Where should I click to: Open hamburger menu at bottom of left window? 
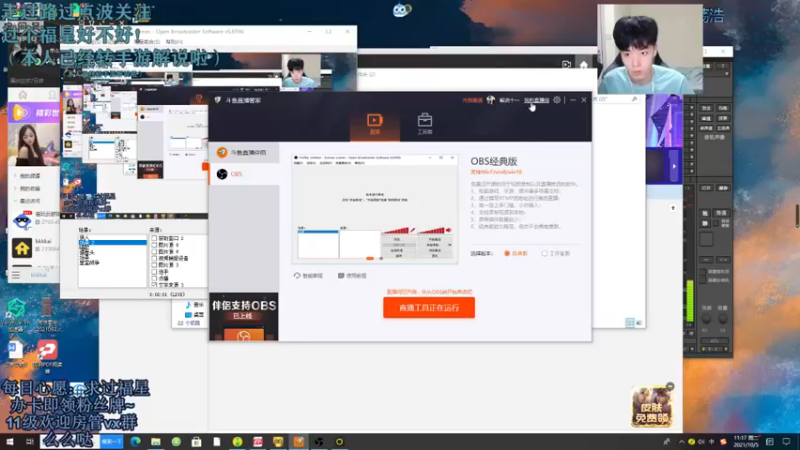(16, 275)
